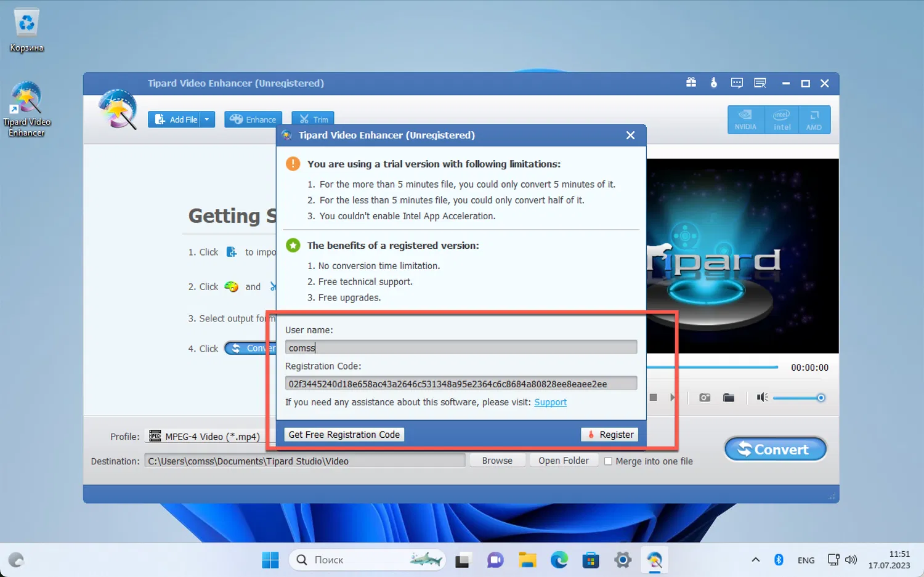Click Browse for the destination

(x=497, y=461)
